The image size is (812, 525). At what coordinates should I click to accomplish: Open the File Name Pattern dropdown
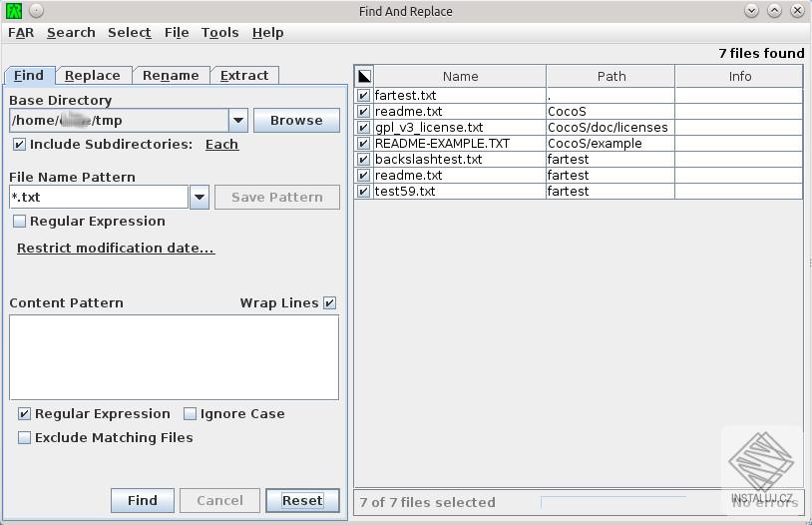click(x=200, y=198)
